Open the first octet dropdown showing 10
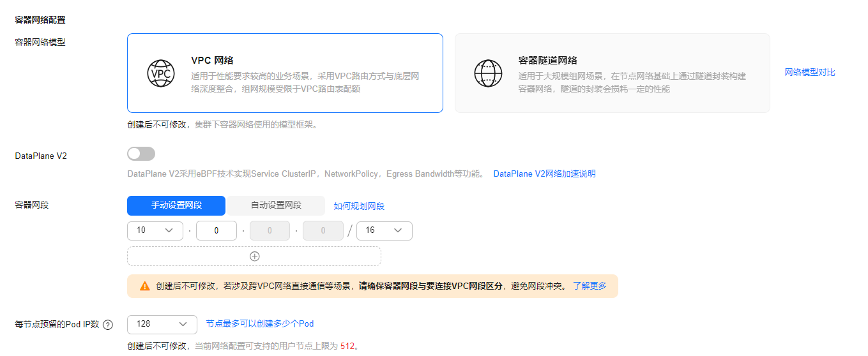Screen dimensions: 868x356 coord(155,231)
